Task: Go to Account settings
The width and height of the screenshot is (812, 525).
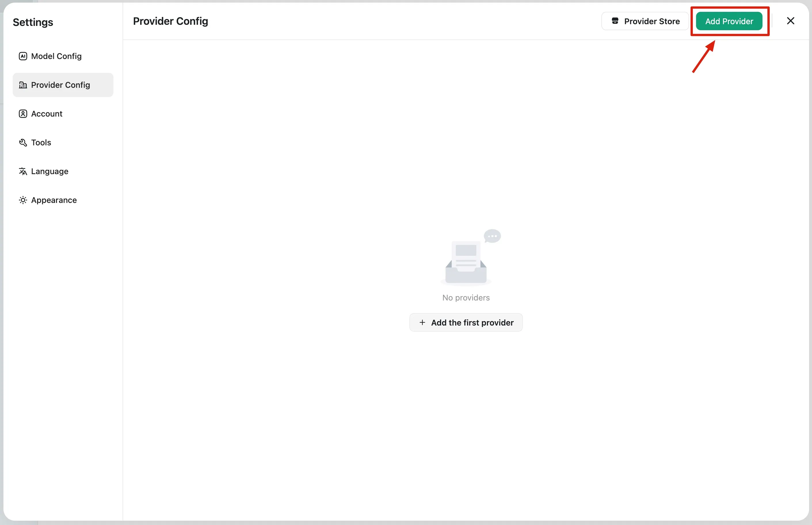Action: coord(47,114)
